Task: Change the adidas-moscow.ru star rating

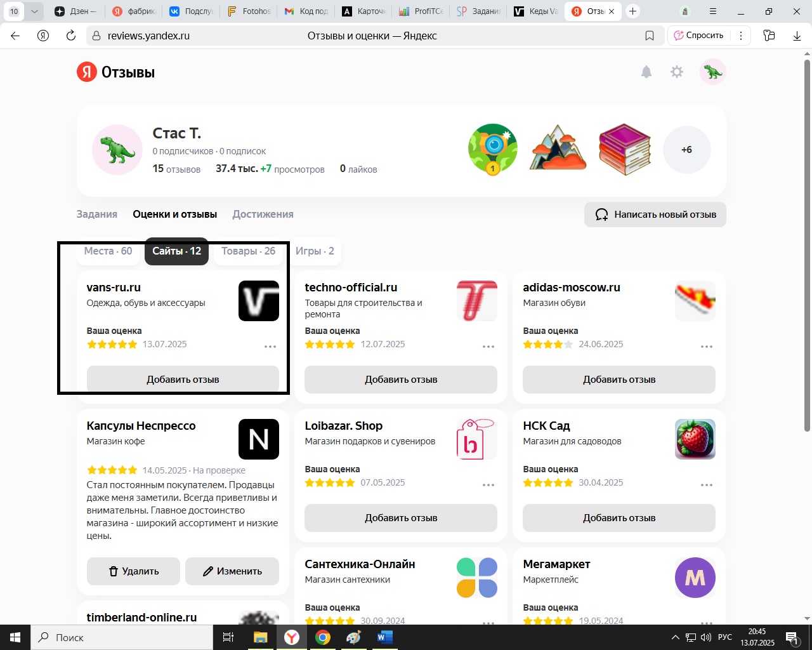Action: (x=548, y=344)
